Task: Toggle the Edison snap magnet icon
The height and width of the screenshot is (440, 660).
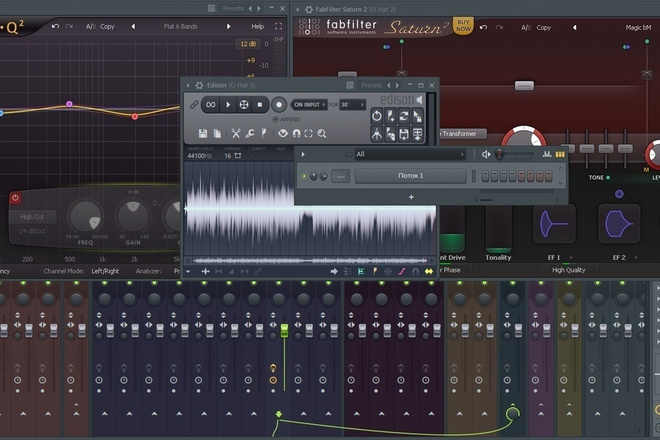Action: pyautogui.click(x=296, y=133)
